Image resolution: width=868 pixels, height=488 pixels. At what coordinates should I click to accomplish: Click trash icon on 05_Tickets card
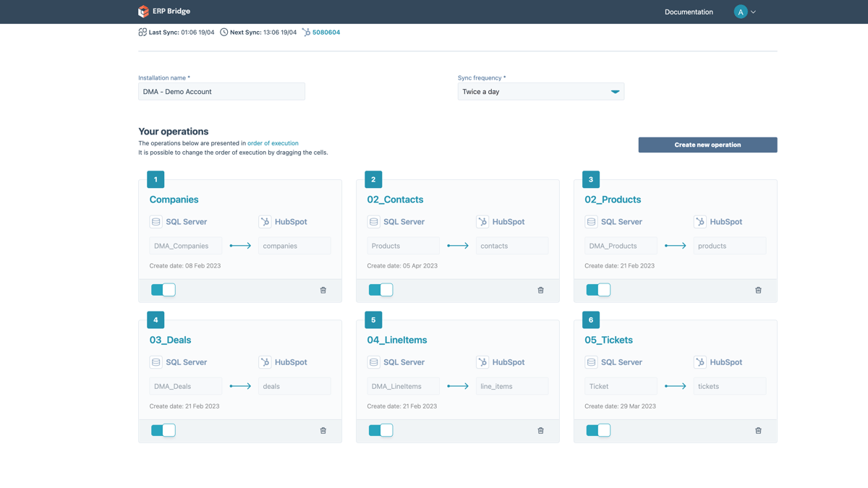758,430
